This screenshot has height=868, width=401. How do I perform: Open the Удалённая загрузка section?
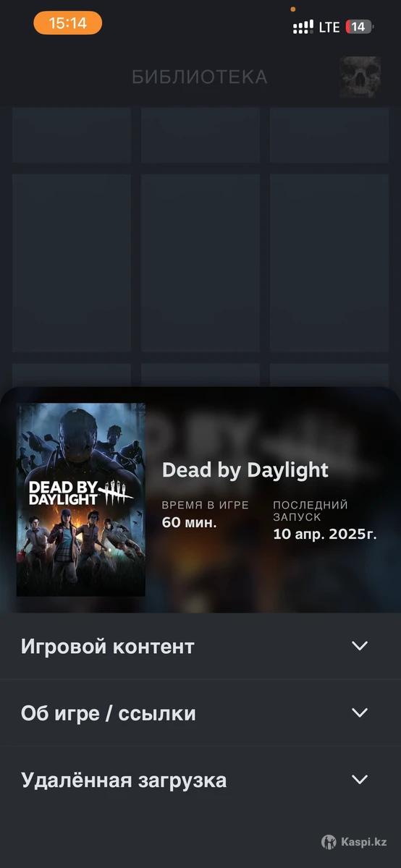pyautogui.click(x=200, y=780)
